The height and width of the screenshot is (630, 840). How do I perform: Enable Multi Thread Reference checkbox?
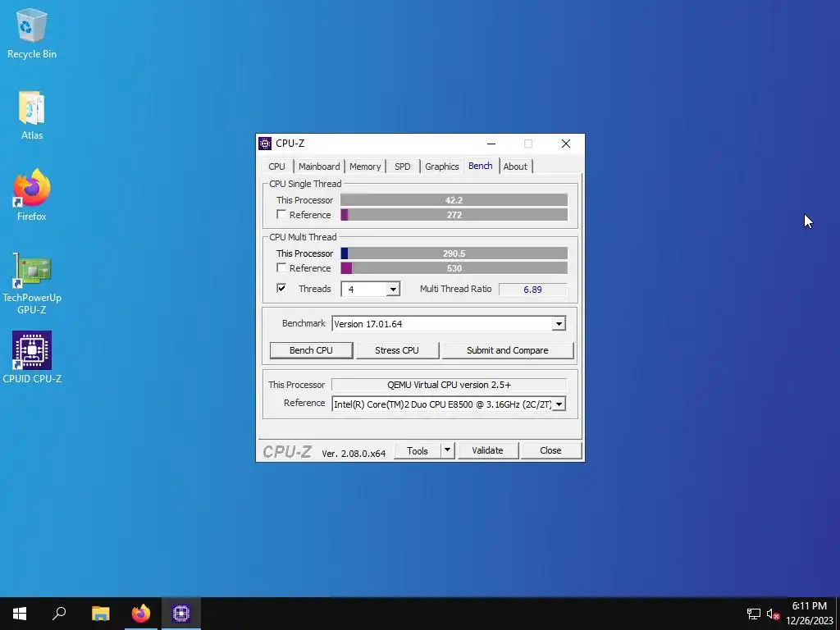coord(281,267)
